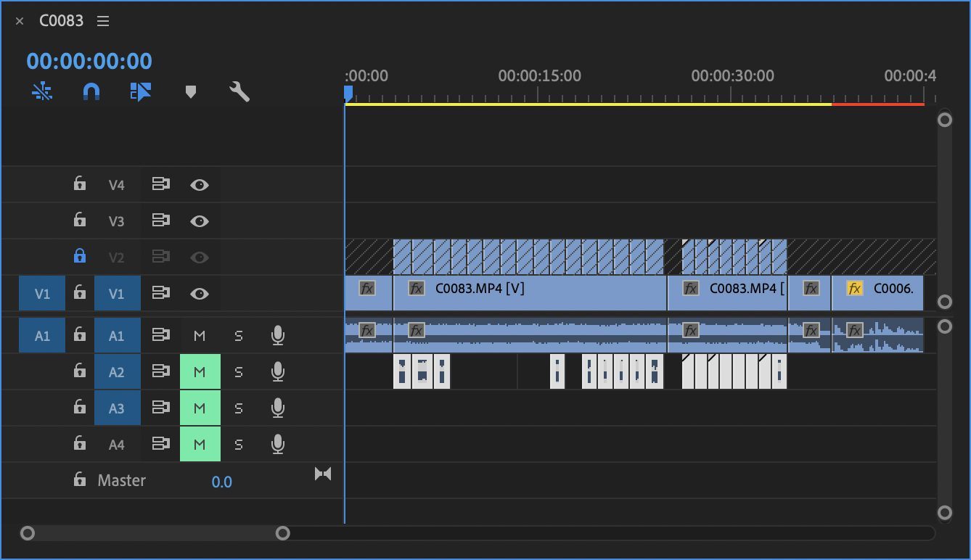Viewport: 971px width, 560px height.
Task: Add a marker with the marker icon
Action: click(191, 91)
